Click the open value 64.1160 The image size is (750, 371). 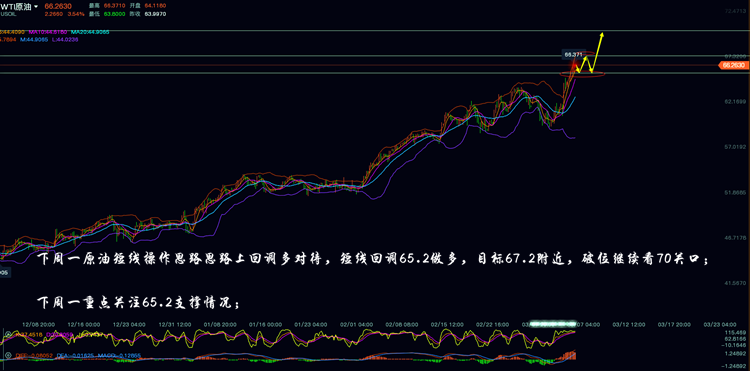tap(155, 6)
